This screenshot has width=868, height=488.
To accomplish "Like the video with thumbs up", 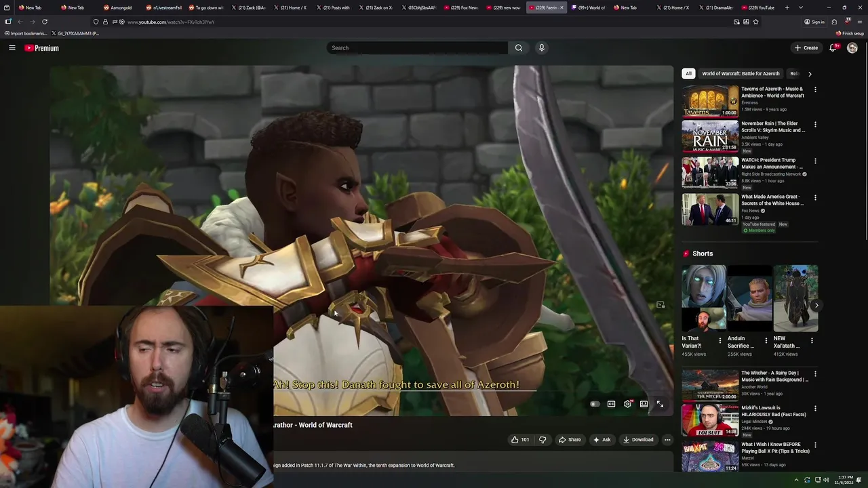I will point(520,440).
